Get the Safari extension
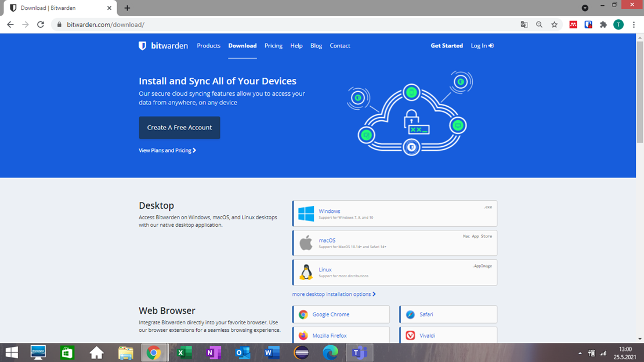644x362 pixels. click(x=448, y=314)
